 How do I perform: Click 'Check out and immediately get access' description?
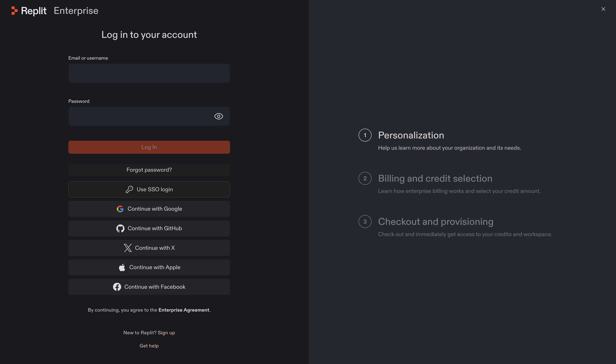click(x=465, y=234)
